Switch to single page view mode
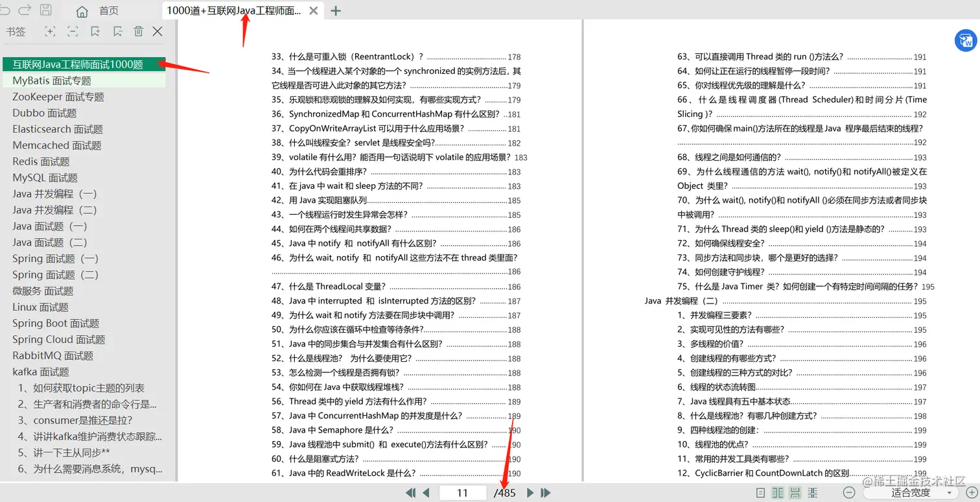 (761, 493)
